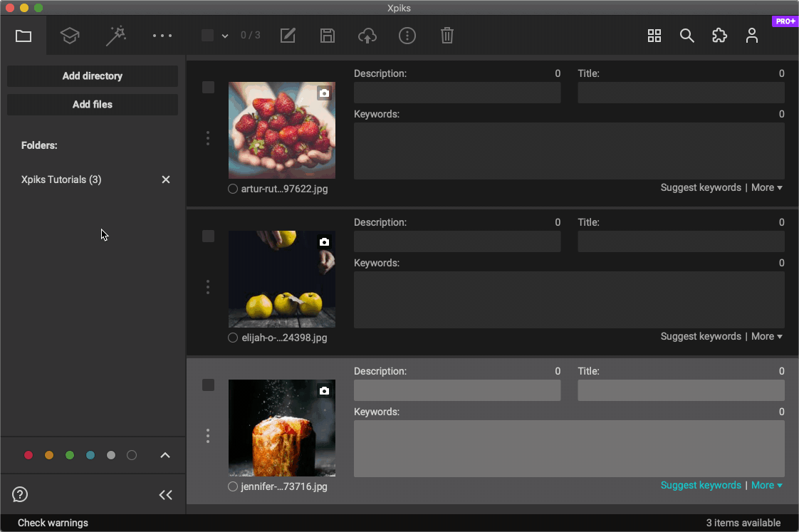Expand the More menu for strawberries image
799x532 pixels.
766,187
